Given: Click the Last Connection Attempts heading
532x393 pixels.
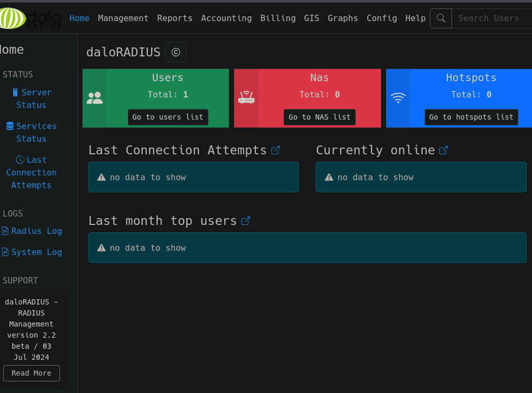Looking at the screenshot, I should pos(177,150).
